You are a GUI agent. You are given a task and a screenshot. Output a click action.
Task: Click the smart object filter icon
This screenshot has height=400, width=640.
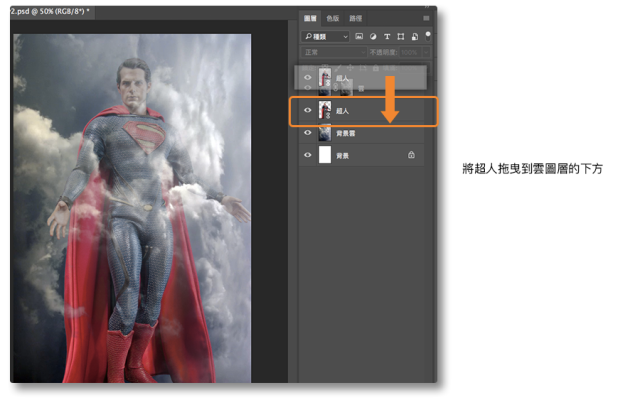coord(414,36)
